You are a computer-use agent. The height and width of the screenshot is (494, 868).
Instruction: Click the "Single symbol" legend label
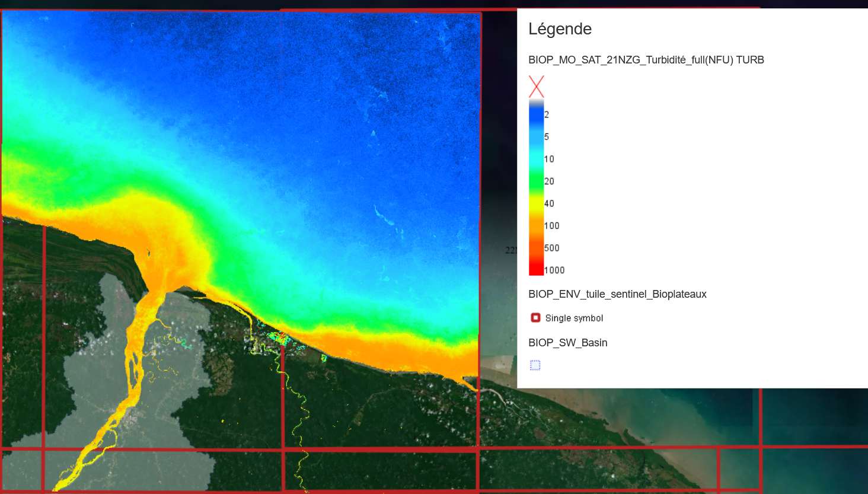coord(574,318)
